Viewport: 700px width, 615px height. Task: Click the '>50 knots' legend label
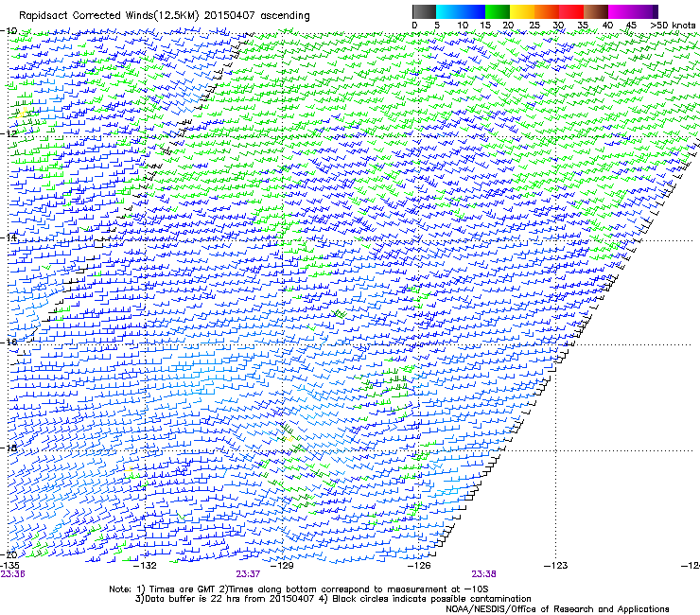pos(673,26)
